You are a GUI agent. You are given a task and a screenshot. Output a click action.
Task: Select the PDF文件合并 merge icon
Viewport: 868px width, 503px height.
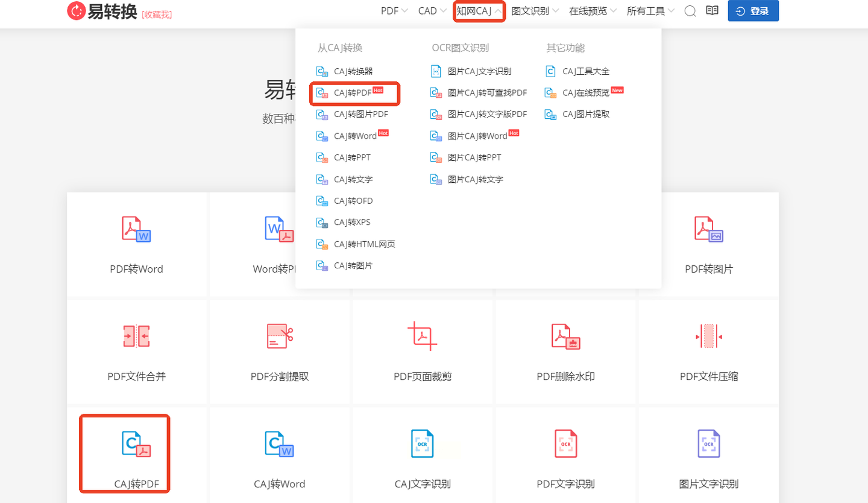(x=136, y=336)
